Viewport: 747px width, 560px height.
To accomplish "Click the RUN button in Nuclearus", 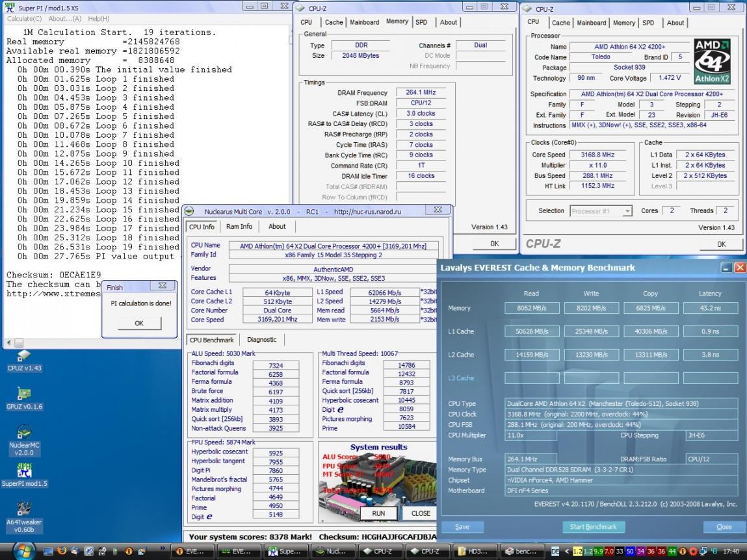I will pos(378,513).
